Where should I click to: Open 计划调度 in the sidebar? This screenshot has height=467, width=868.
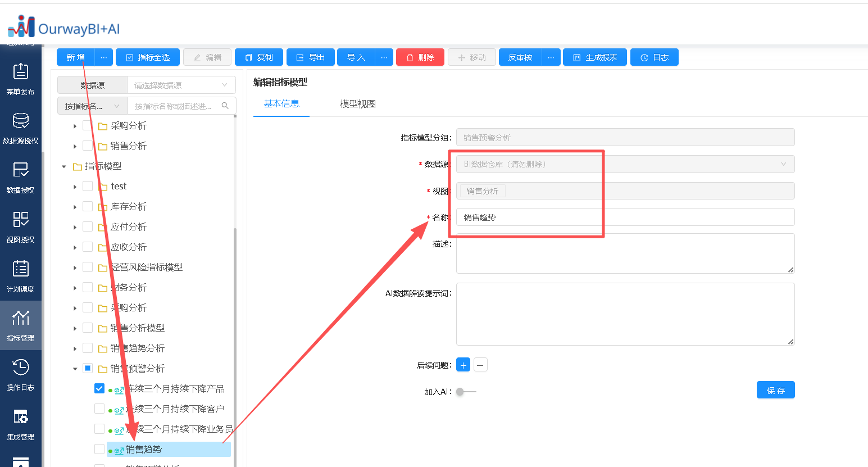[x=20, y=276]
